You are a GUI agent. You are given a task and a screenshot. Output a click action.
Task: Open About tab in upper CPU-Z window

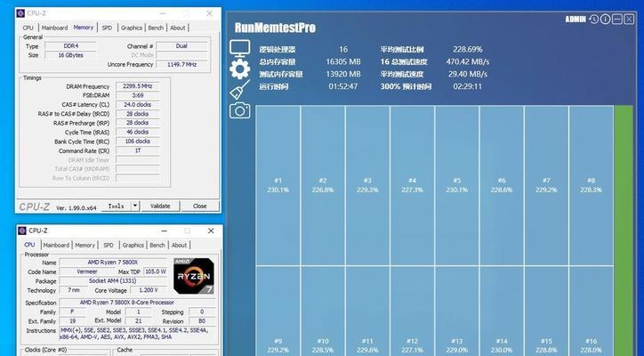(178, 28)
